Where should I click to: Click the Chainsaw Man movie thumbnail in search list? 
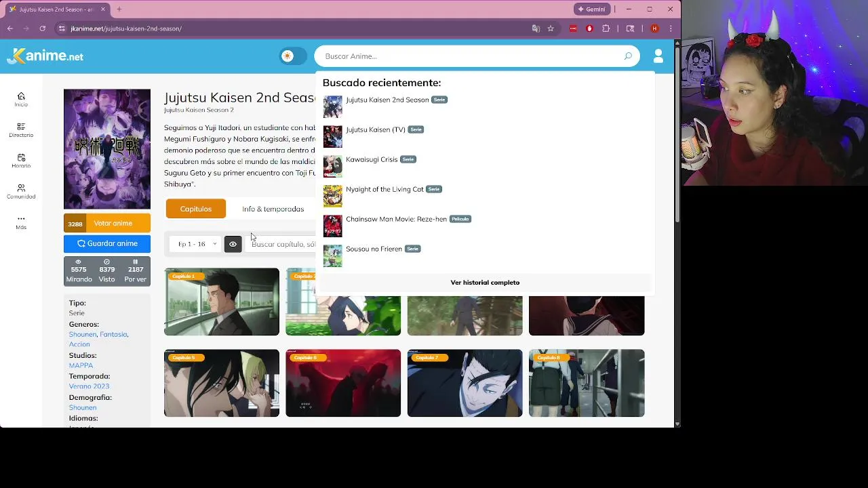click(333, 226)
